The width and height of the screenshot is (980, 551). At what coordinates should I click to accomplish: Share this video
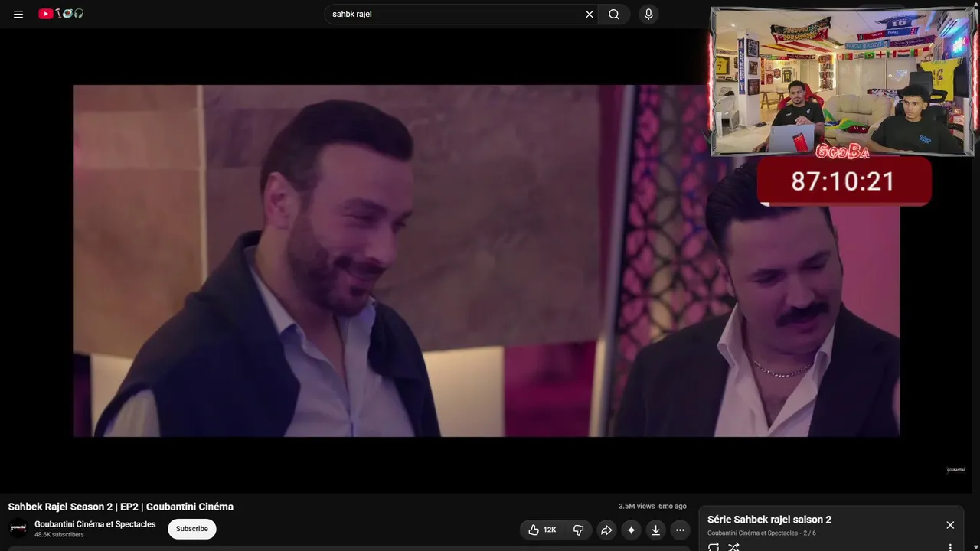pos(606,530)
